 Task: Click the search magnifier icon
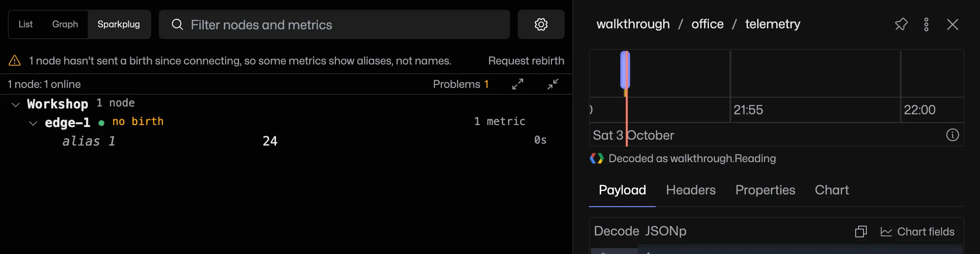click(x=177, y=24)
